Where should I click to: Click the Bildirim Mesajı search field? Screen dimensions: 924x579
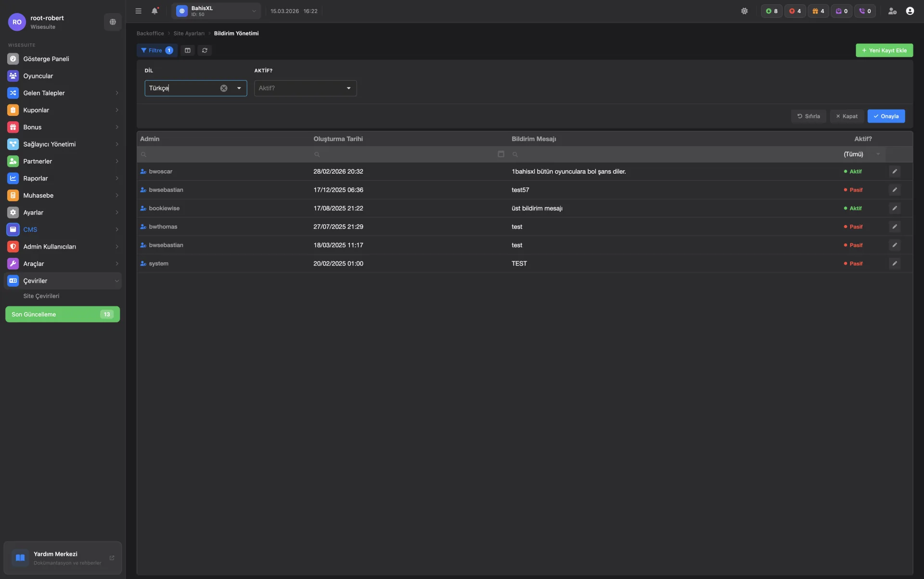point(674,154)
